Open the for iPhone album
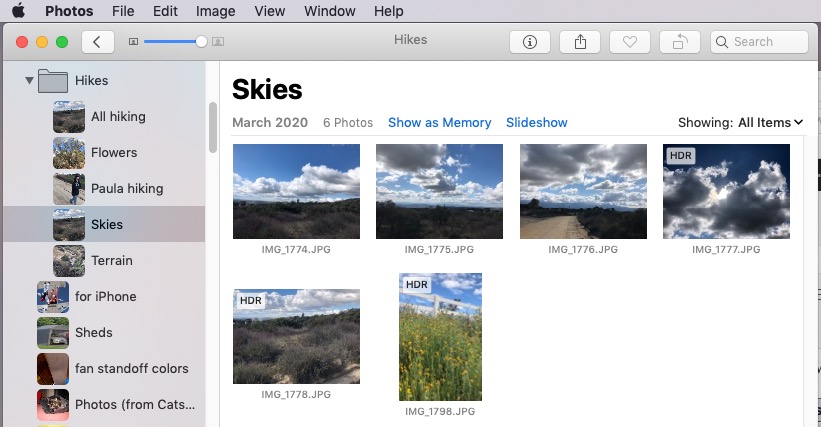 [x=104, y=297]
